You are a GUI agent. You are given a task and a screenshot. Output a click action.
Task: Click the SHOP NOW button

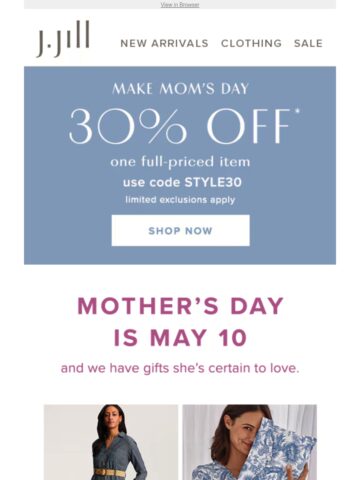(180, 231)
